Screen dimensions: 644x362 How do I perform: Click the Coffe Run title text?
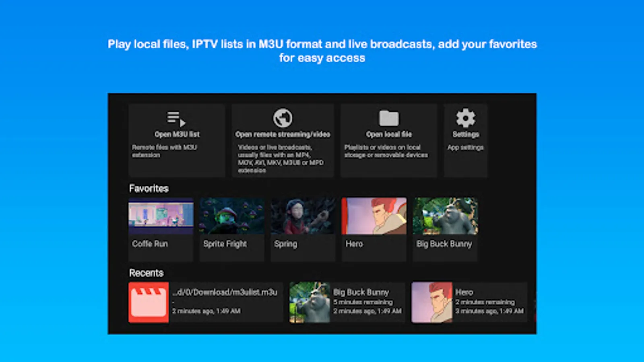click(150, 244)
